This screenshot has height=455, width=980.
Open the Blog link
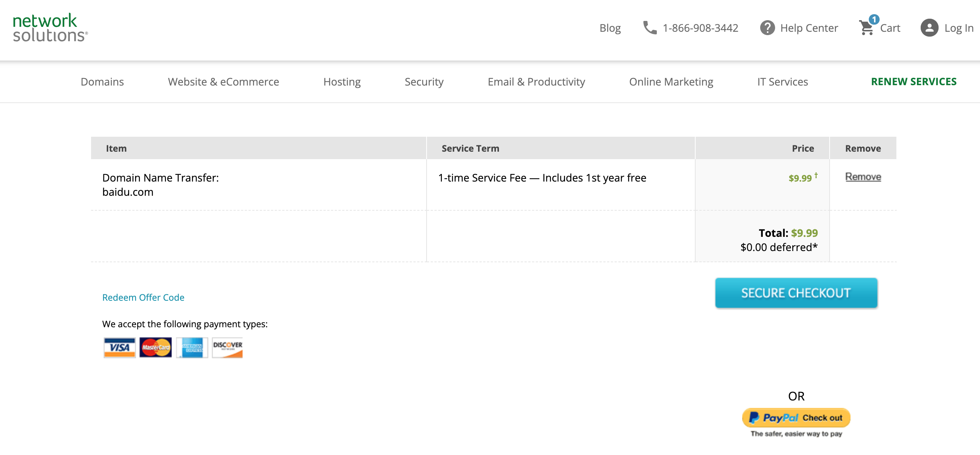click(x=610, y=28)
